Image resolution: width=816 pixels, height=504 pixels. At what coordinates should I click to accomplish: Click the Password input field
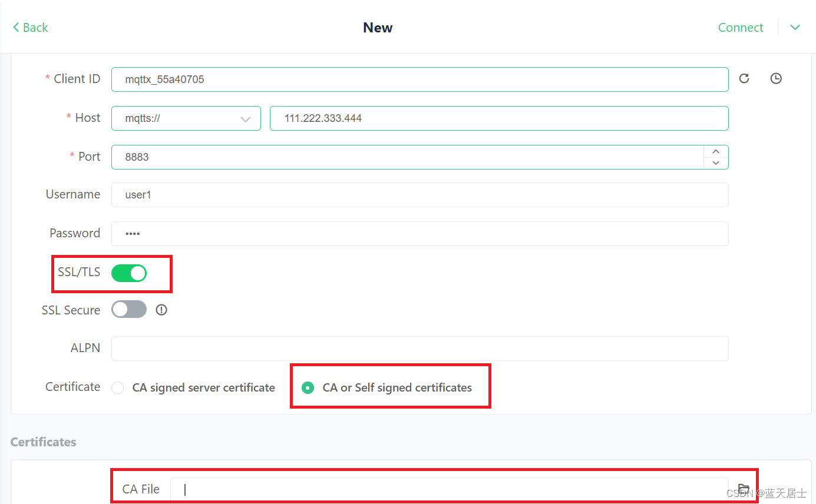pyautogui.click(x=420, y=234)
